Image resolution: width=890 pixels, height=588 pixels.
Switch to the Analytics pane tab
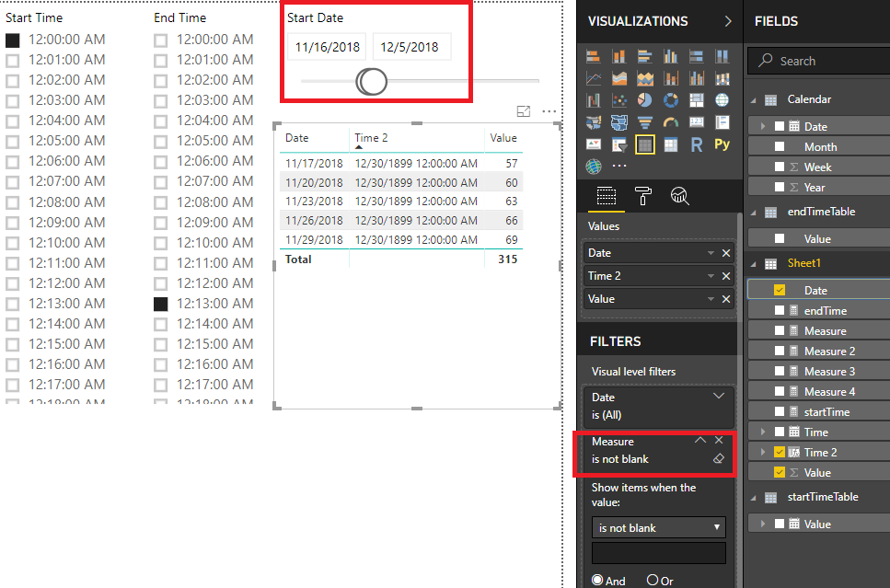(680, 195)
